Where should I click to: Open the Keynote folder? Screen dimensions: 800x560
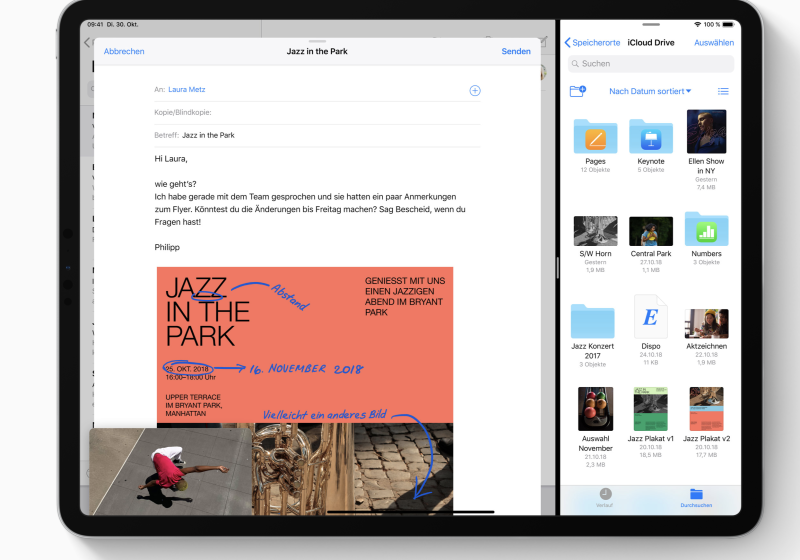tap(651, 135)
